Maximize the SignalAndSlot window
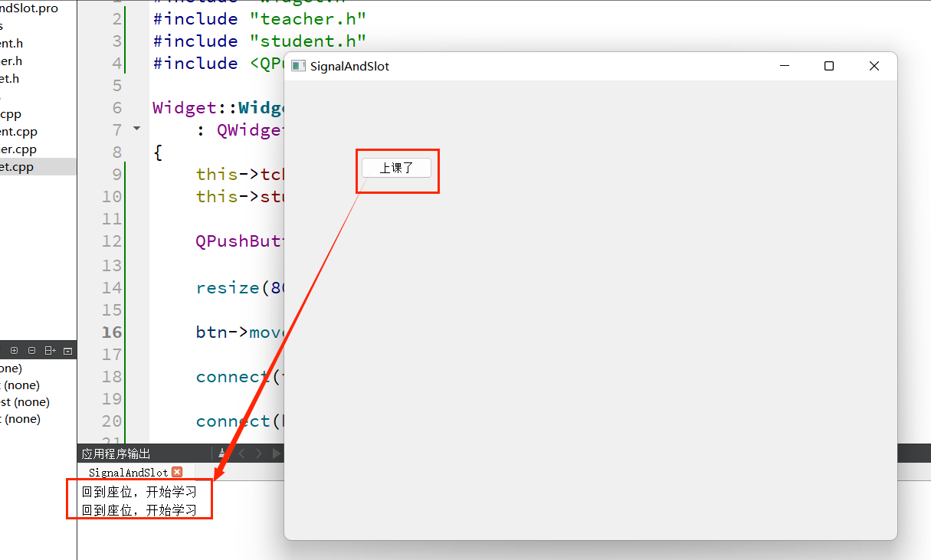This screenshot has width=931, height=560. pyautogui.click(x=828, y=66)
